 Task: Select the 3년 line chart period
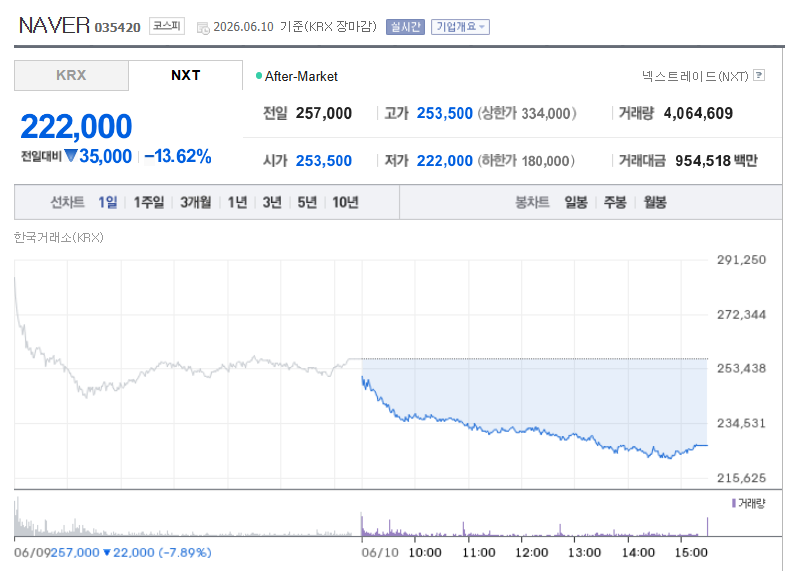click(x=272, y=202)
